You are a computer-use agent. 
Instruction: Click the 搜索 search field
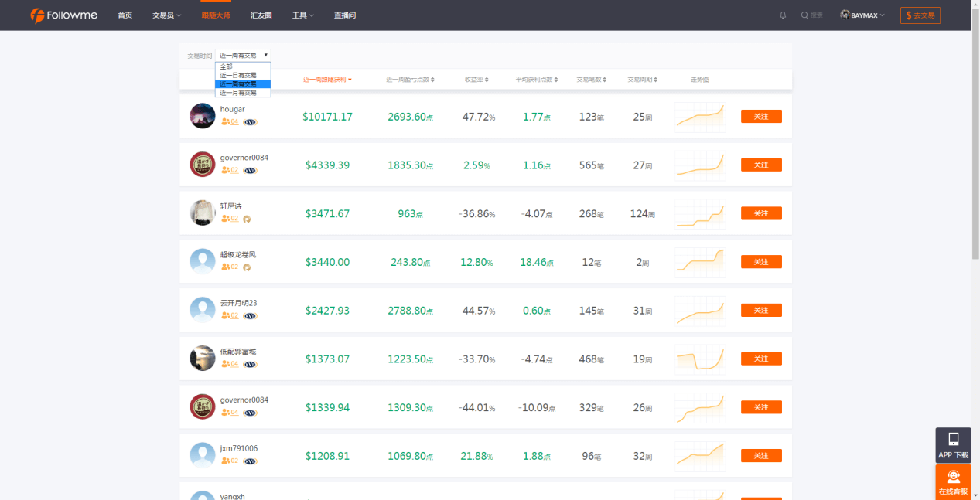coord(817,15)
